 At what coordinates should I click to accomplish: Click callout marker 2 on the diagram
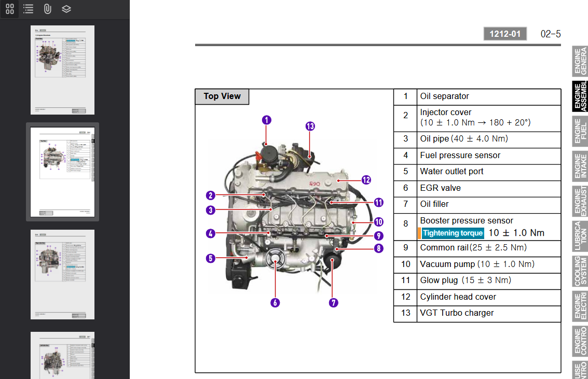tap(211, 195)
